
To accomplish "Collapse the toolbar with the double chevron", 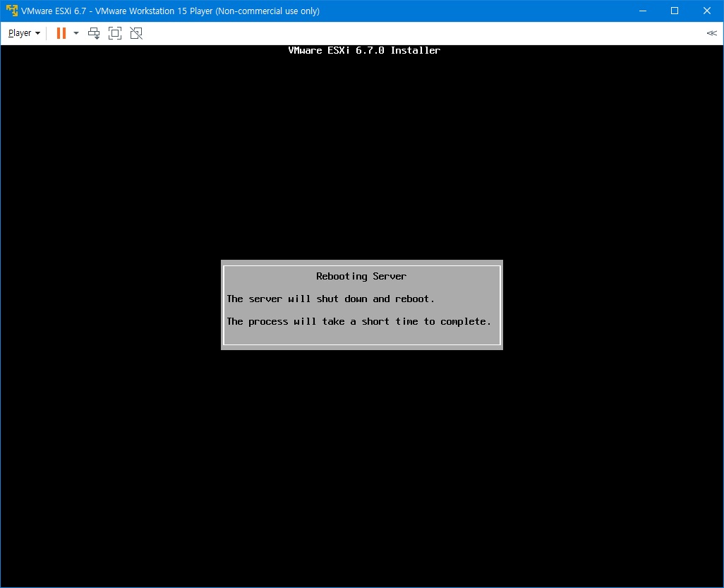I will (711, 33).
